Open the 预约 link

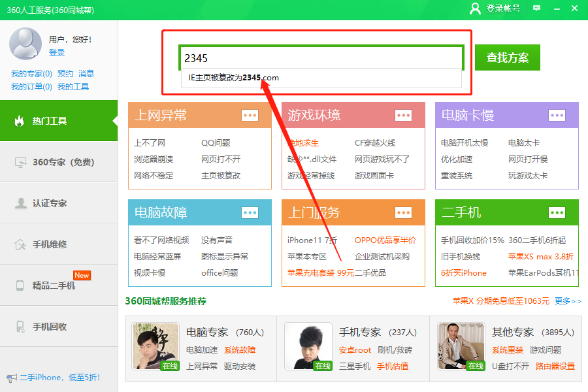click(65, 74)
